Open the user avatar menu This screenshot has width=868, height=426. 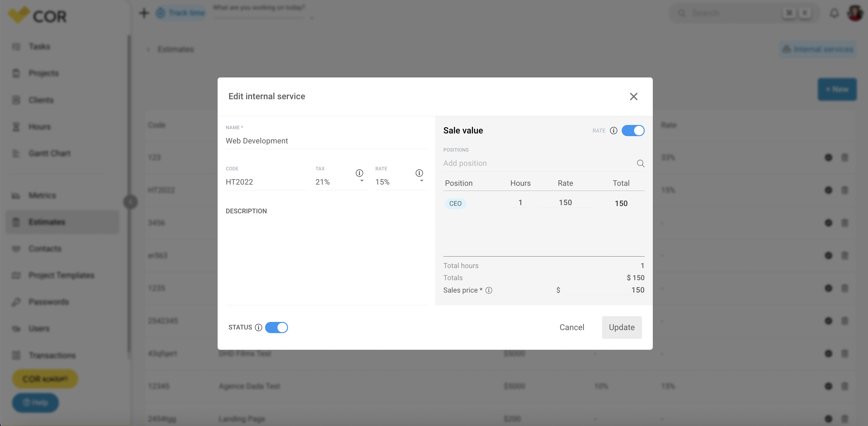click(855, 13)
